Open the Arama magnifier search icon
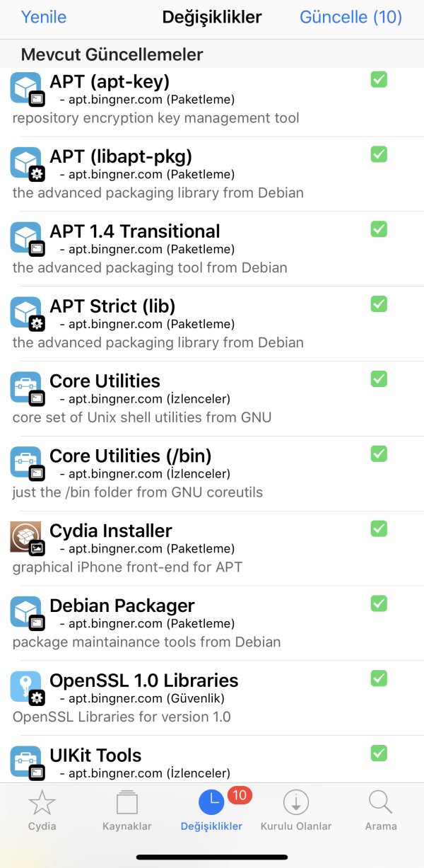424x868 pixels. (380, 803)
